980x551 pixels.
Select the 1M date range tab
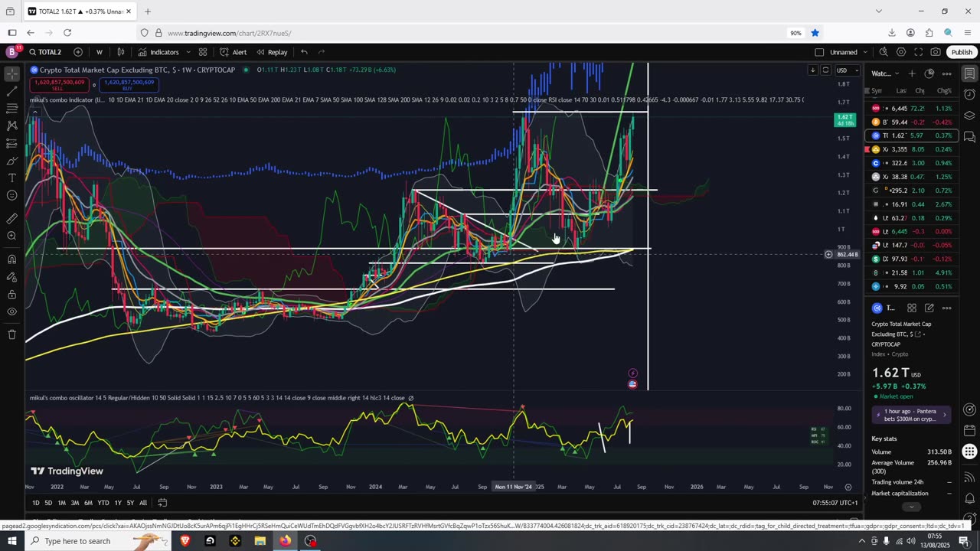click(x=62, y=503)
